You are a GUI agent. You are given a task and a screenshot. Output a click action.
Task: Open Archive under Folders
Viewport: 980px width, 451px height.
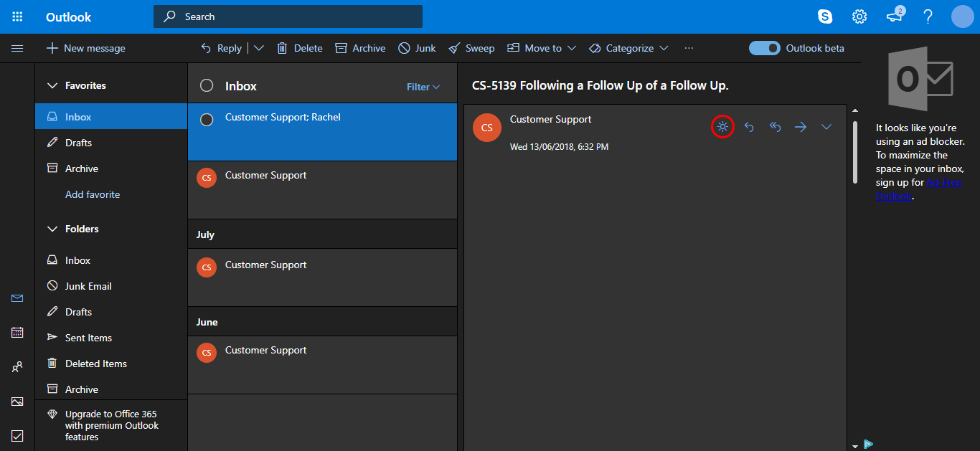[111, 389]
